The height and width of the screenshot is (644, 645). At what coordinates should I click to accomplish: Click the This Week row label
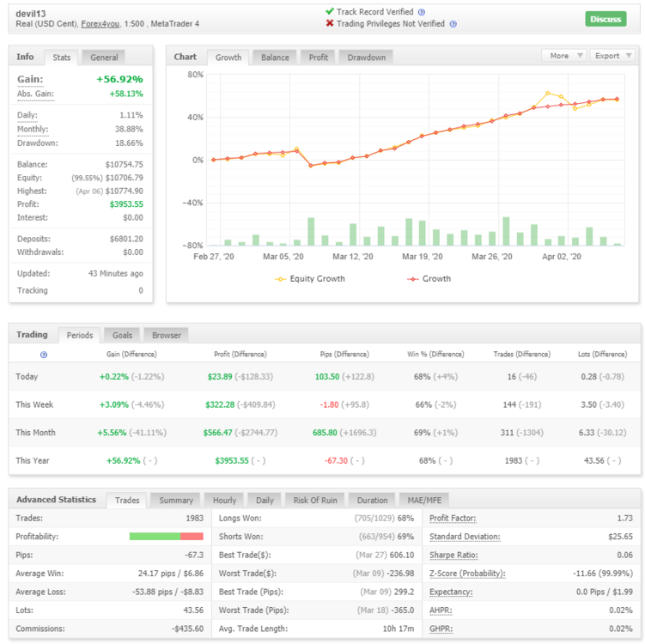(x=34, y=404)
